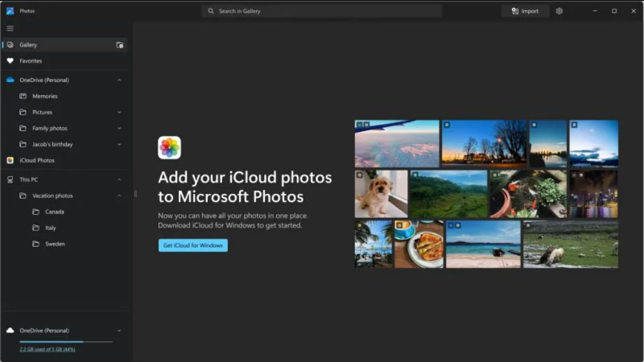
Task: Open the city skyline night thumbnail
Action: click(593, 194)
